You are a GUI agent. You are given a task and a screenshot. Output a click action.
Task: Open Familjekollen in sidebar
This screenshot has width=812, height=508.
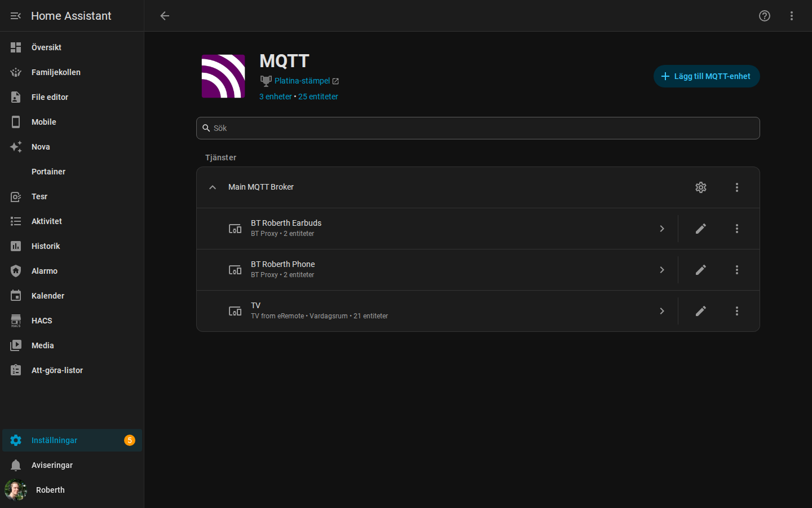(x=72, y=72)
